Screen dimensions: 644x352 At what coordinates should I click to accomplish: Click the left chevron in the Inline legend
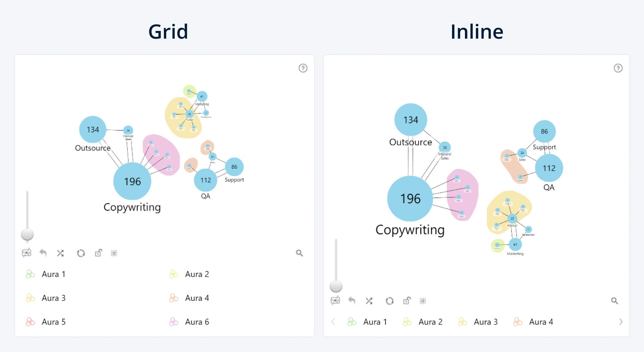pyautogui.click(x=334, y=322)
